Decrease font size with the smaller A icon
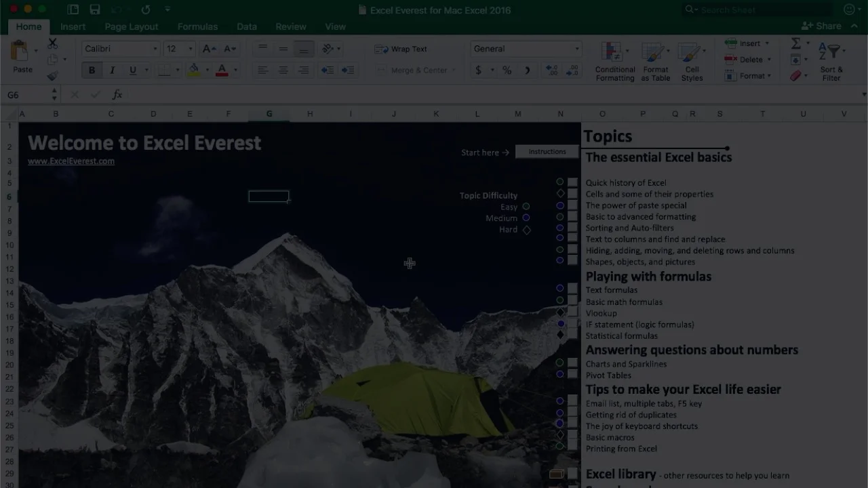 click(230, 49)
